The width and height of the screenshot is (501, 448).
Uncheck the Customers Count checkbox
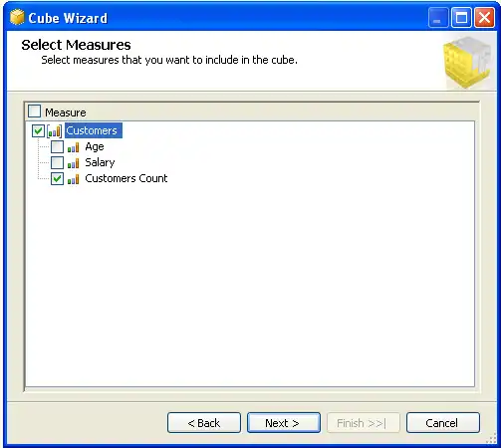57,179
